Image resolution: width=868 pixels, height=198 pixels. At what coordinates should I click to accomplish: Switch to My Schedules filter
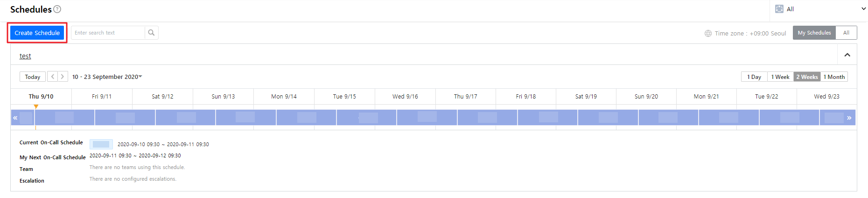point(814,33)
